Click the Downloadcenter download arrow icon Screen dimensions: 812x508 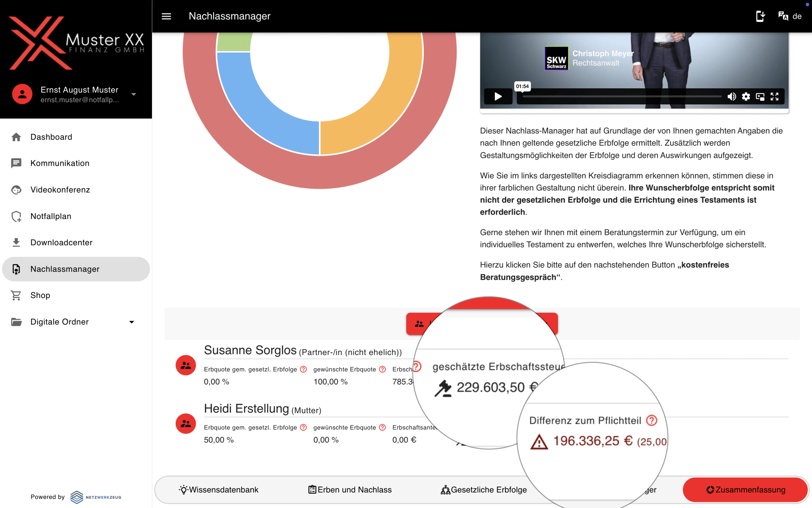click(x=16, y=243)
